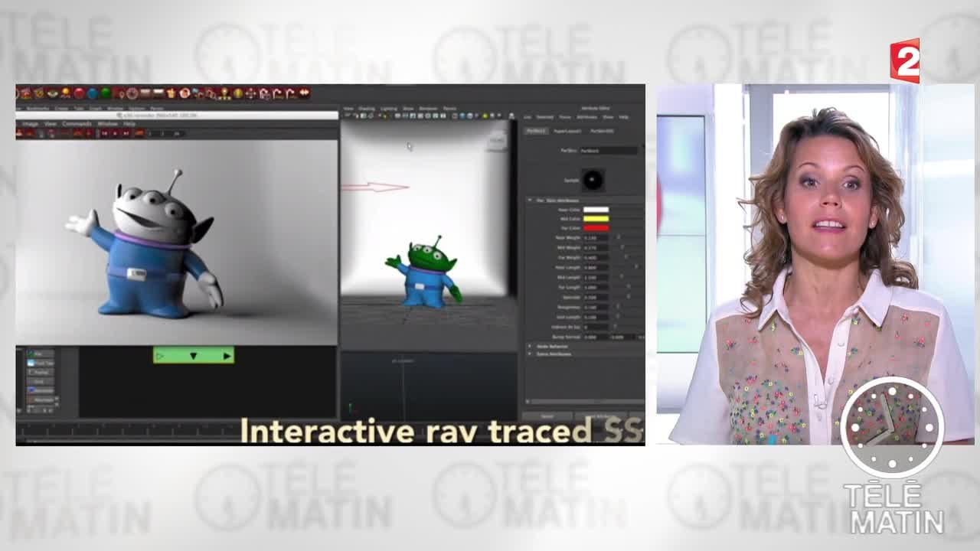This screenshot has height=551, width=980.
Task: Open the Render View Commands menu
Action: 77,124
